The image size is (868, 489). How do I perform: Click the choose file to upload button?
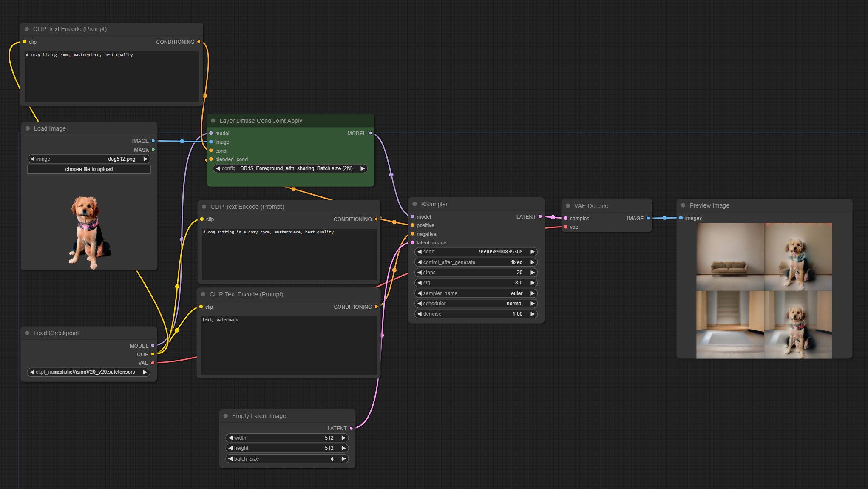(x=89, y=169)
